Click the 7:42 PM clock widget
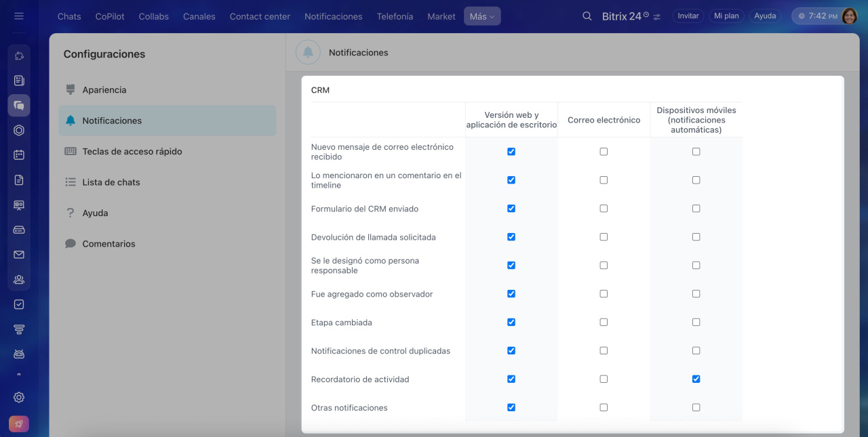The width and height of the screenshot is (868, 437). 816,16
